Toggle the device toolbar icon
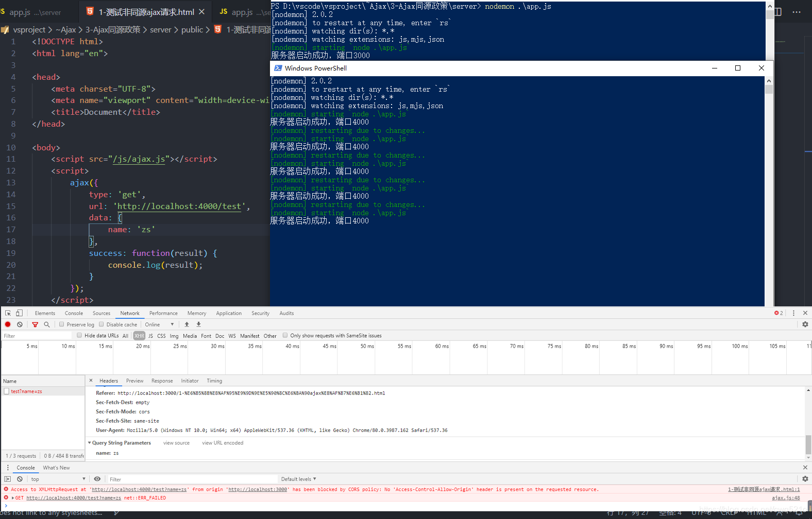Image resolution: width=812 pixels, height=519 pixels. (19, 313)
